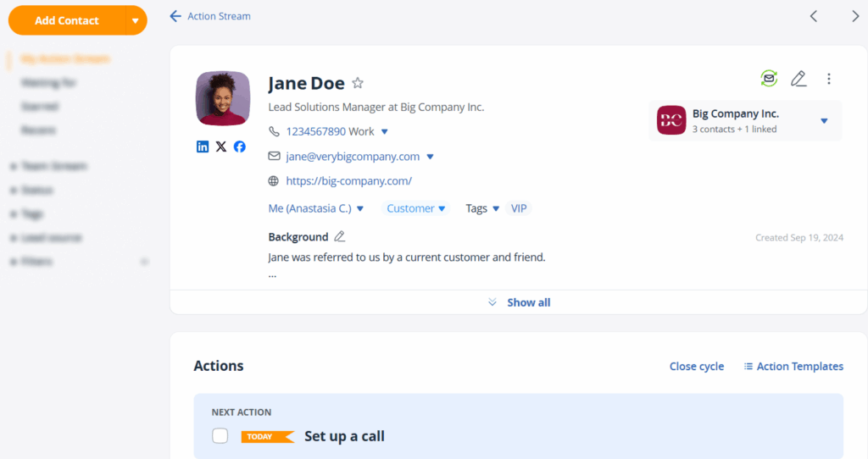Expand details with Show all
The image size is (868, 459).
click(x=520, y=302)
